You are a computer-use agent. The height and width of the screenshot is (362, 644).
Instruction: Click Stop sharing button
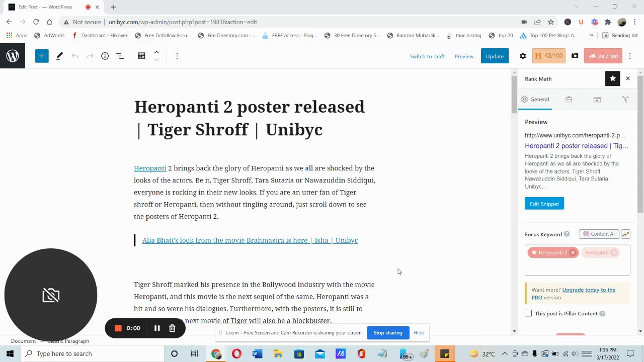pos(387,333)
